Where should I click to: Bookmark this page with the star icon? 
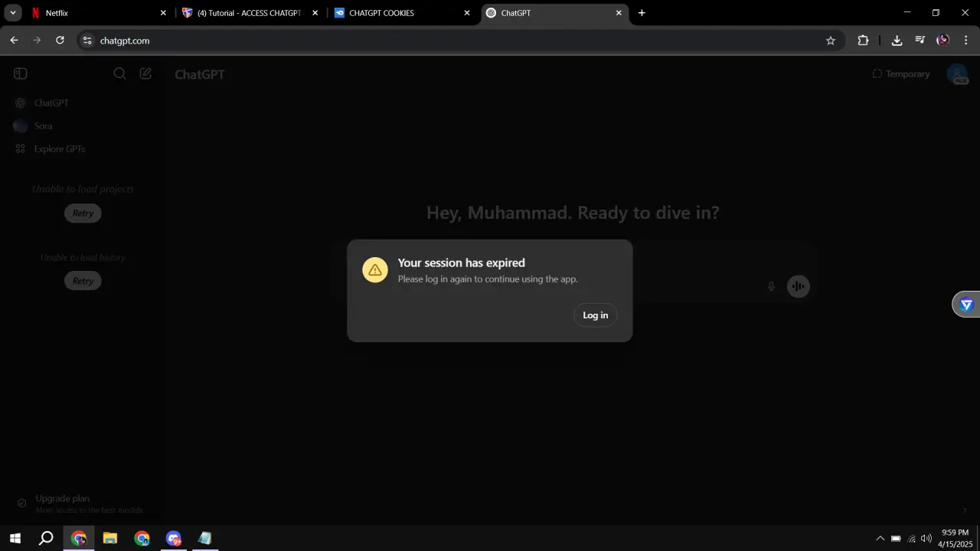pos(831,41)
